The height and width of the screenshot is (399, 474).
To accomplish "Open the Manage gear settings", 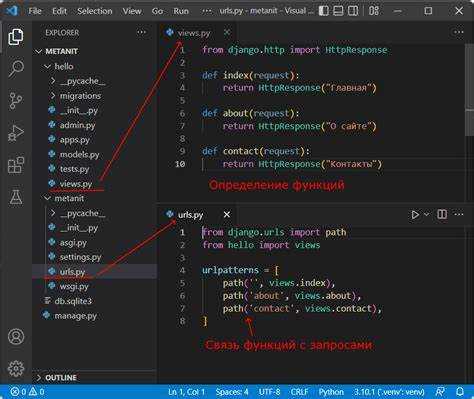I will coord(16,369).
